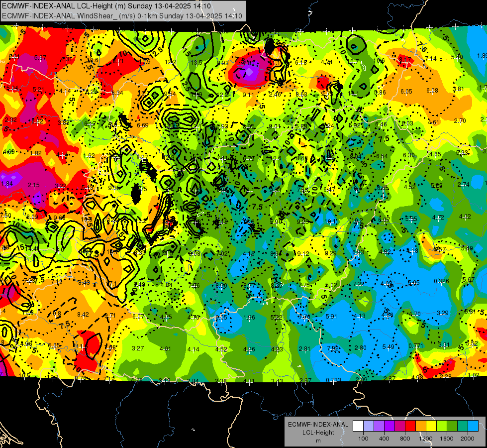This screenshot has width=487, height=448.
Task: Click the grid value '6.18'
Action: click(x=301, y=63)
